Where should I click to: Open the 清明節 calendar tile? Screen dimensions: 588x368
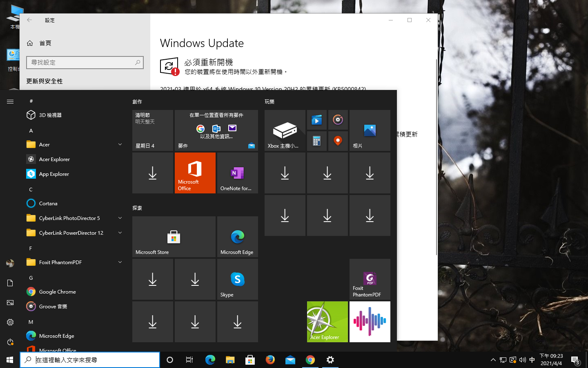pyautogui.click(x=153, y=130)
